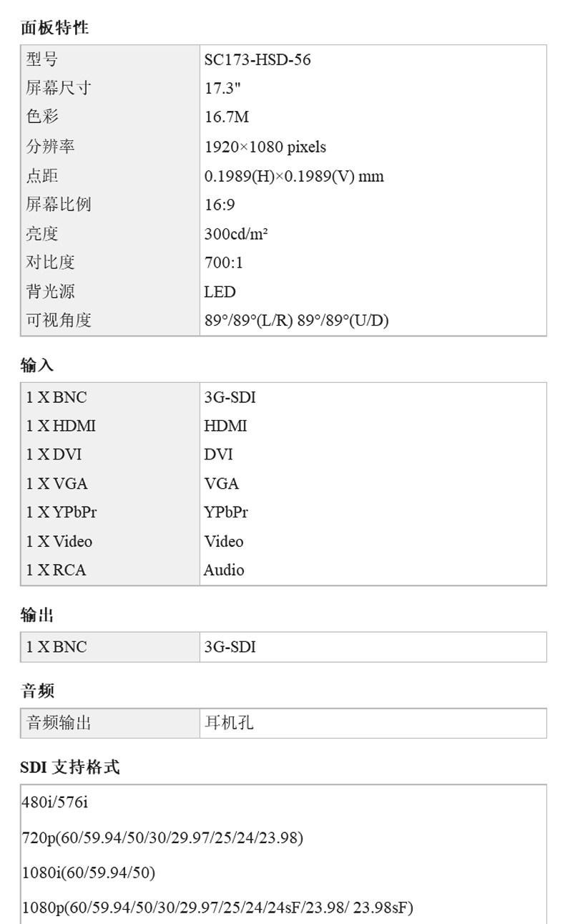Click the 耳机孔 audio output value

tap(229, 723)
